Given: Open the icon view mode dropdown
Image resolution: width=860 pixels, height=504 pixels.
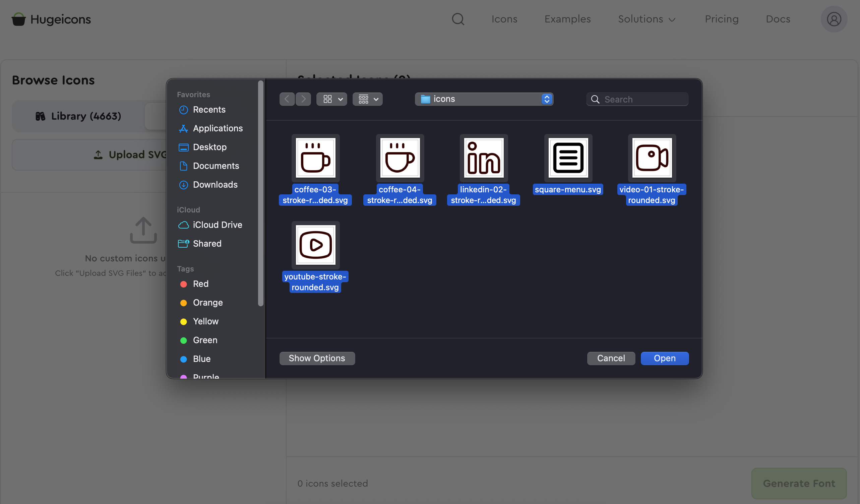Looking at the screenshot, I should click(331, 99).
